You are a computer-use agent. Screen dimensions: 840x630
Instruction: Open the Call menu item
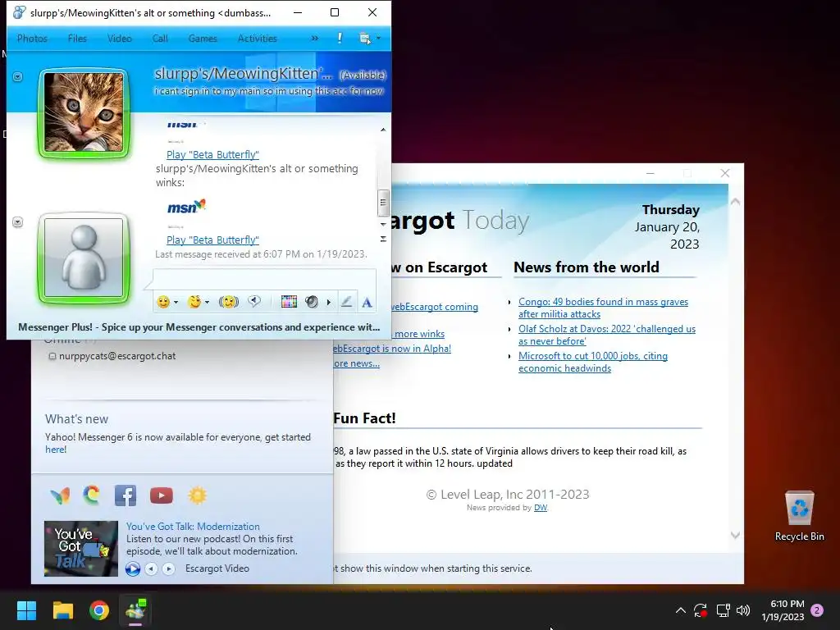pos(160,39)
